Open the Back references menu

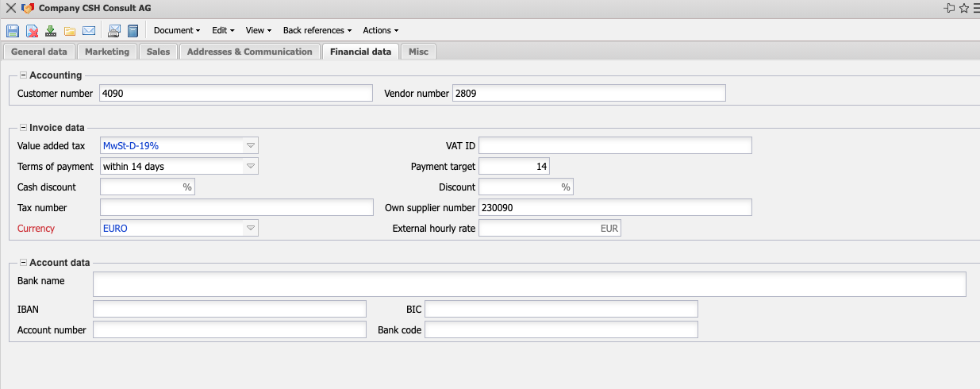pos(317,30)
